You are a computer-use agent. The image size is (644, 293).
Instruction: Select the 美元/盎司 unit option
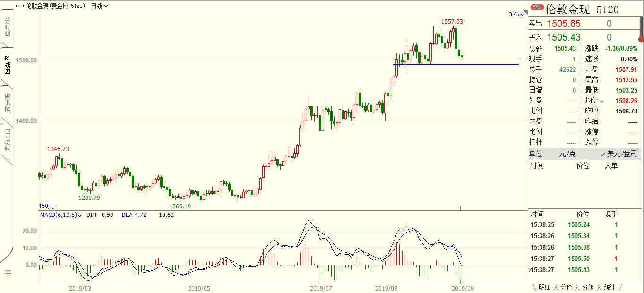618,154
